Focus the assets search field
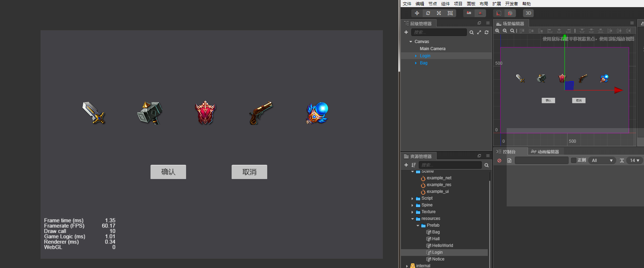644x268 pixels. 450,165
